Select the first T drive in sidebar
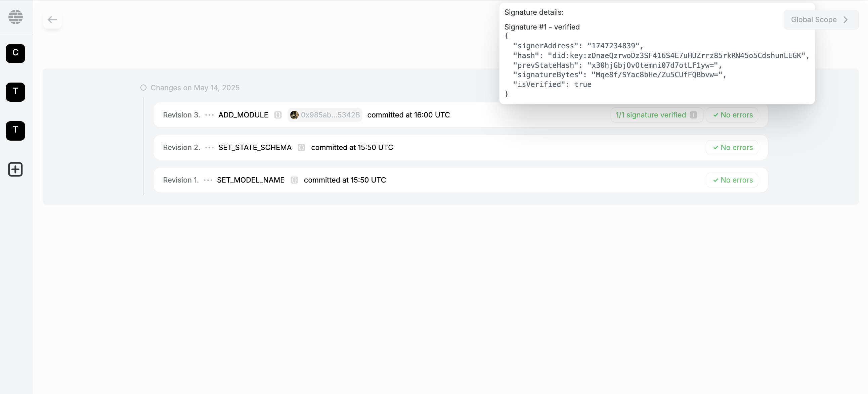The image size is (868, 394). 15,92
